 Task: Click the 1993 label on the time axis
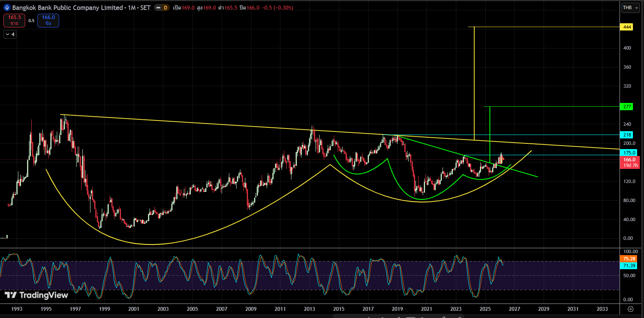(17, 309)
